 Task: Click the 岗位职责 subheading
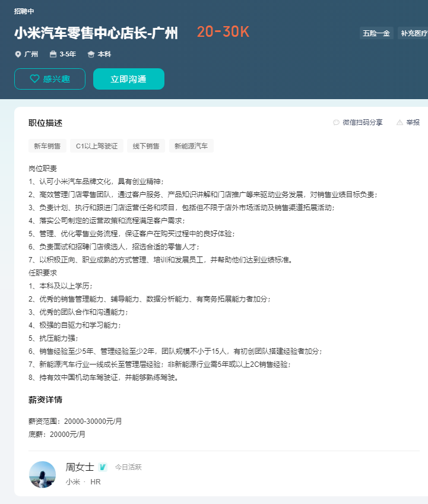(43, 169)
